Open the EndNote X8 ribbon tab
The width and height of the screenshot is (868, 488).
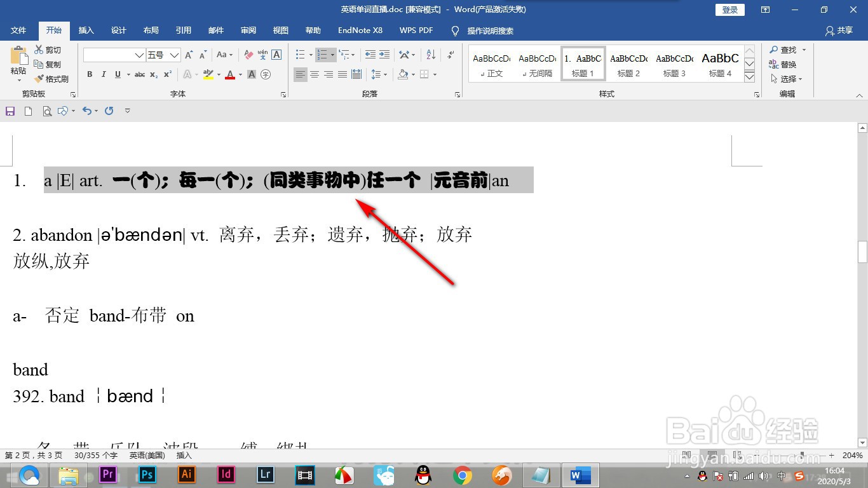point(360,30)
